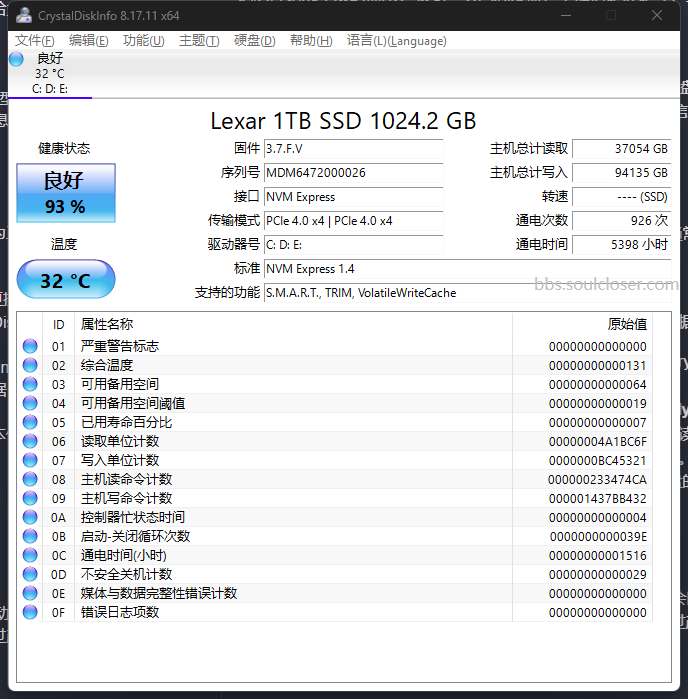
Task: Click the standard field NVM Express 1.4
Action: (468, 269)
